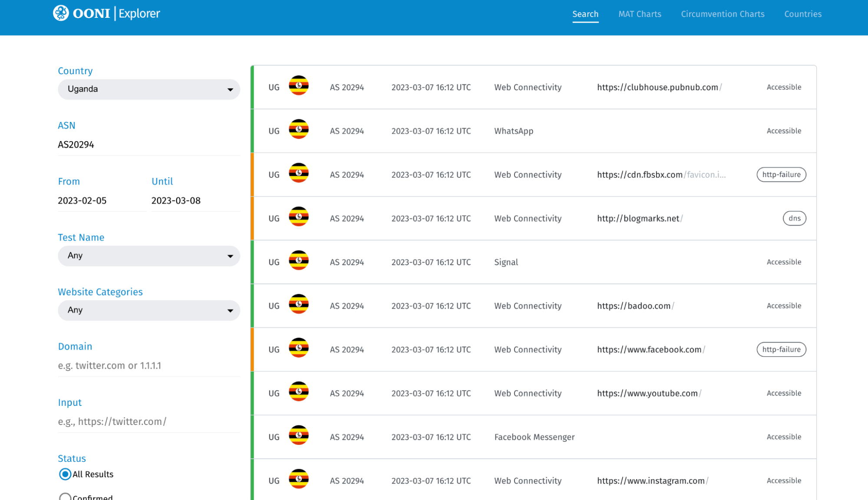Click Uganda flag in youtube.com row

point(299,391)
